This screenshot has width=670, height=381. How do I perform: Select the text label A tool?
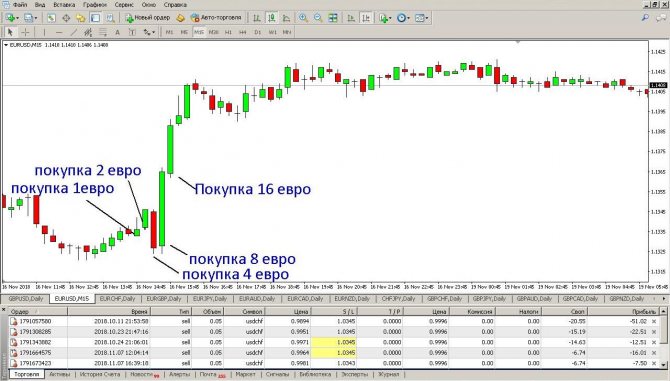coord(118,32)
